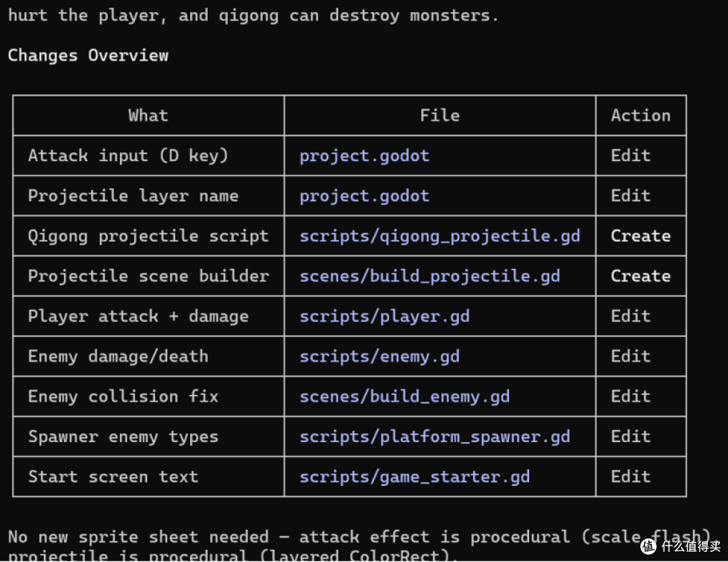
Task: Open the scenes/build_enemy.gd file path
Action: click(404, 397)
